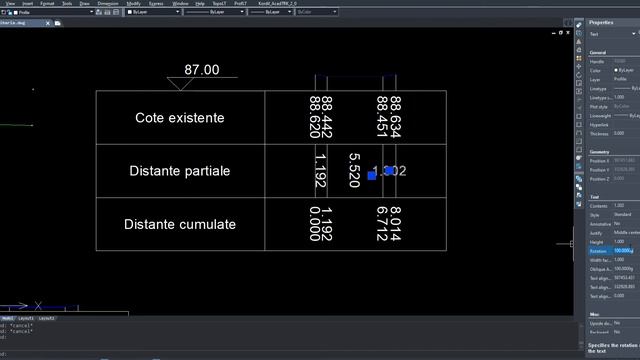The height and width of the screenshot is (360, 640).
Task: Switch to the Layout2 tab
Action: pos(46,318)
